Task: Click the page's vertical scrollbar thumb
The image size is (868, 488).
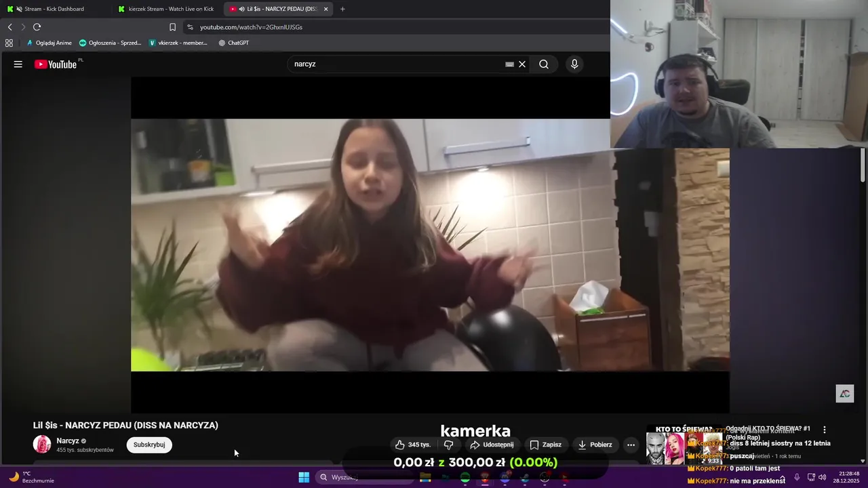Action: click(863, 165)
